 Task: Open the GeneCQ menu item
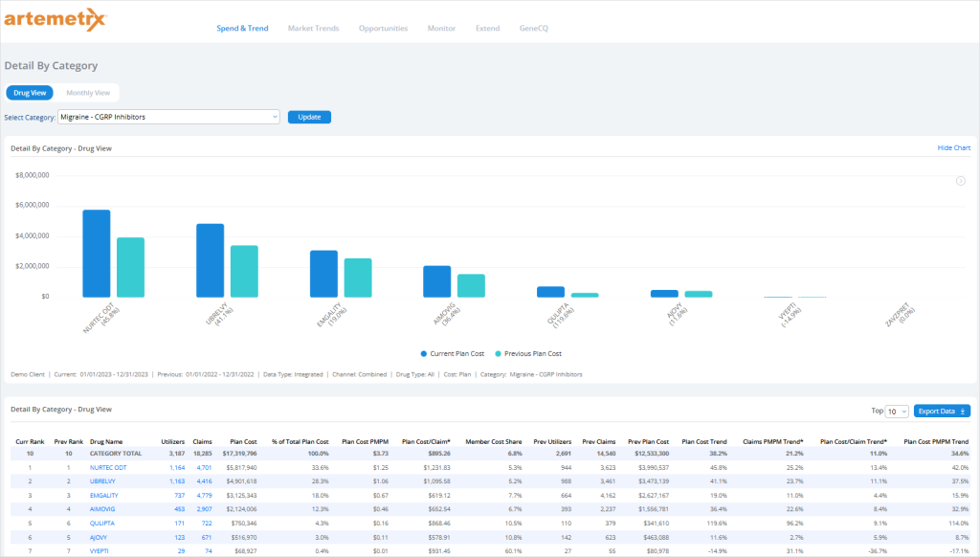(533, 29)
